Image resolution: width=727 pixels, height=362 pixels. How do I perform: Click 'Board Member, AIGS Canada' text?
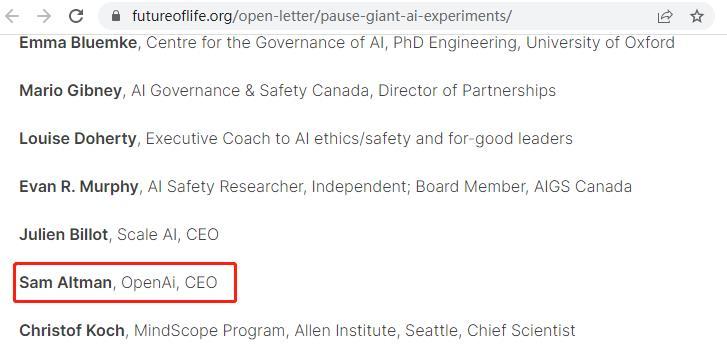(523, 186)
